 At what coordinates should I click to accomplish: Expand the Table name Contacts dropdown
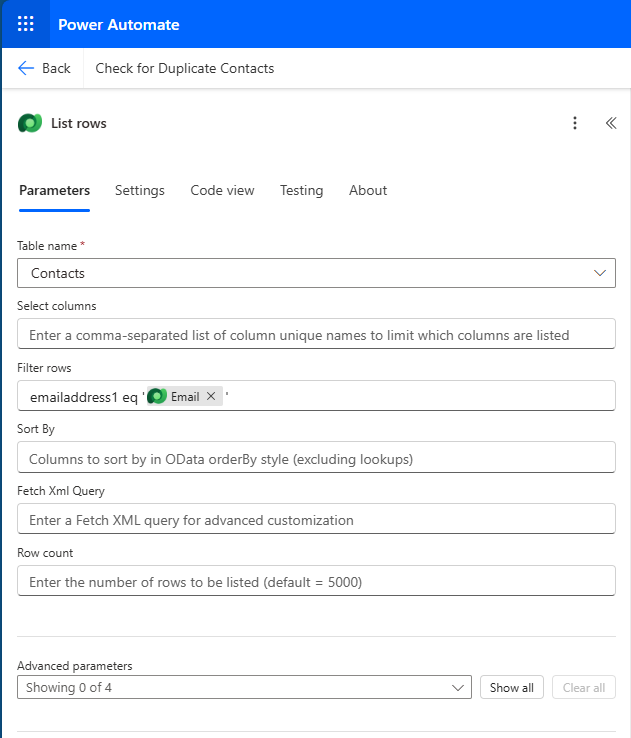pyautogui.click(x=316, y=273)
